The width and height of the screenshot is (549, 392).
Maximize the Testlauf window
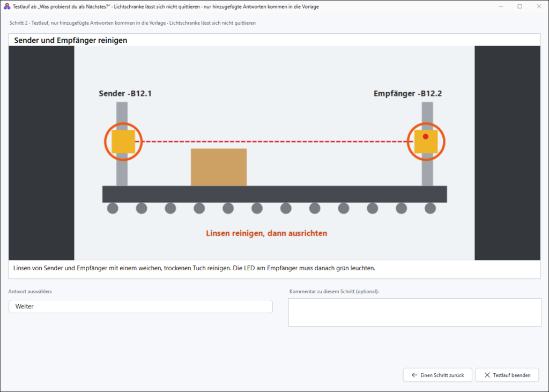point(520,6)
